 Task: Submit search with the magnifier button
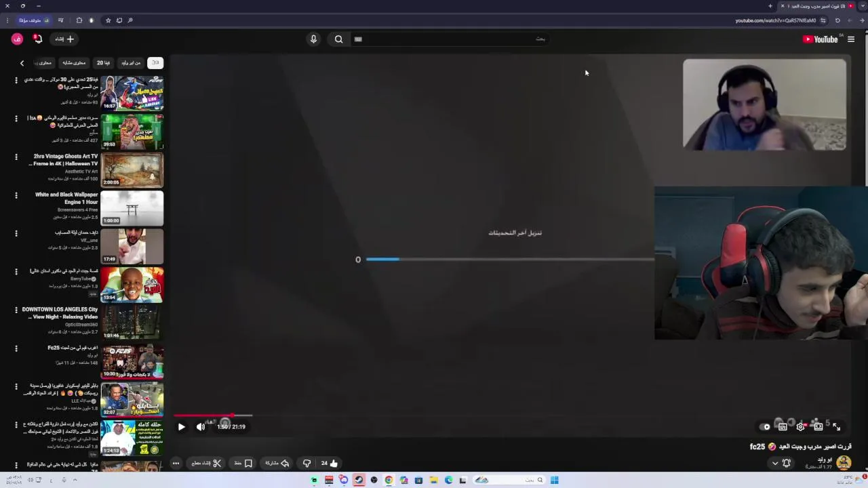[338, 39]
